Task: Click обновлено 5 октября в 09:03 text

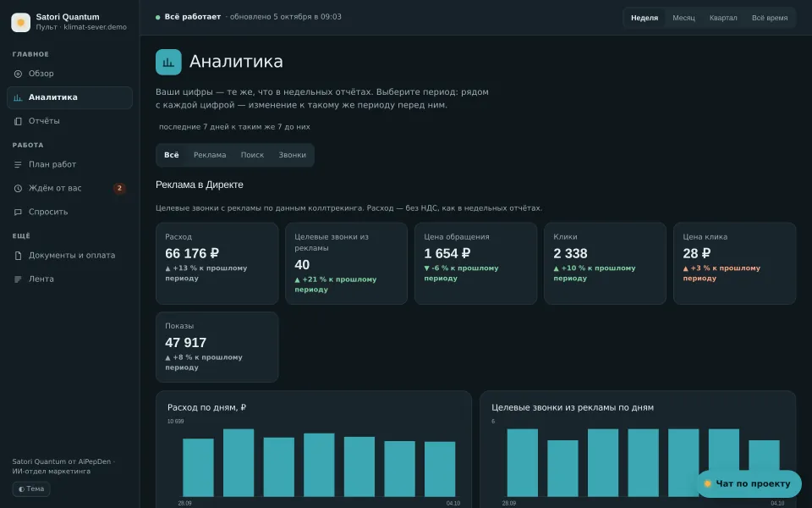Action: click(285, 17)
